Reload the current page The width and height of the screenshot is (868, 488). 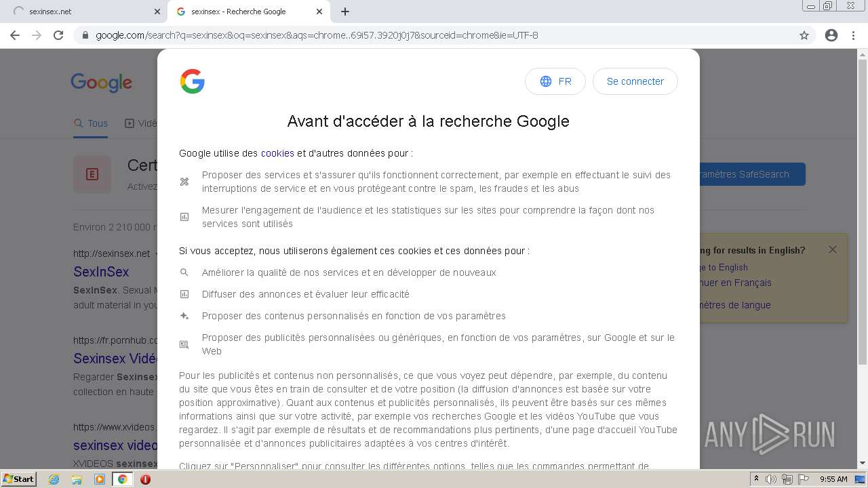click(58, 35)
